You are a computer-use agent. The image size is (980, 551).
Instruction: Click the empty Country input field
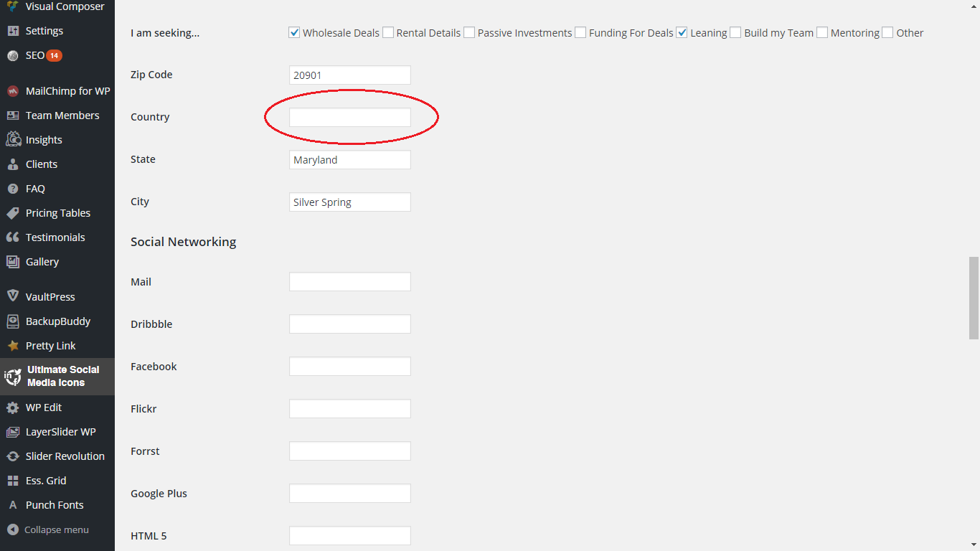tap(349, 118)
